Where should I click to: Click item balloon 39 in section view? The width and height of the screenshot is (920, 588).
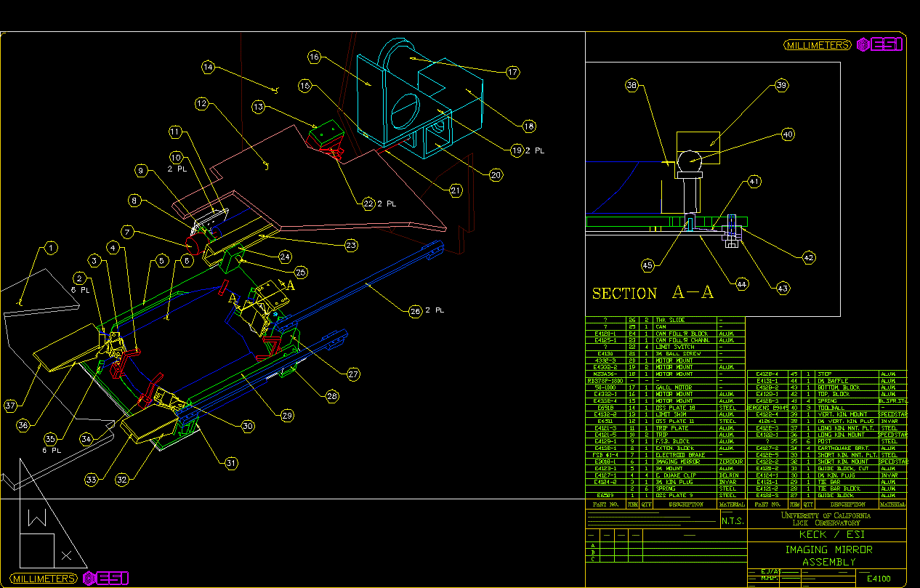781,85
